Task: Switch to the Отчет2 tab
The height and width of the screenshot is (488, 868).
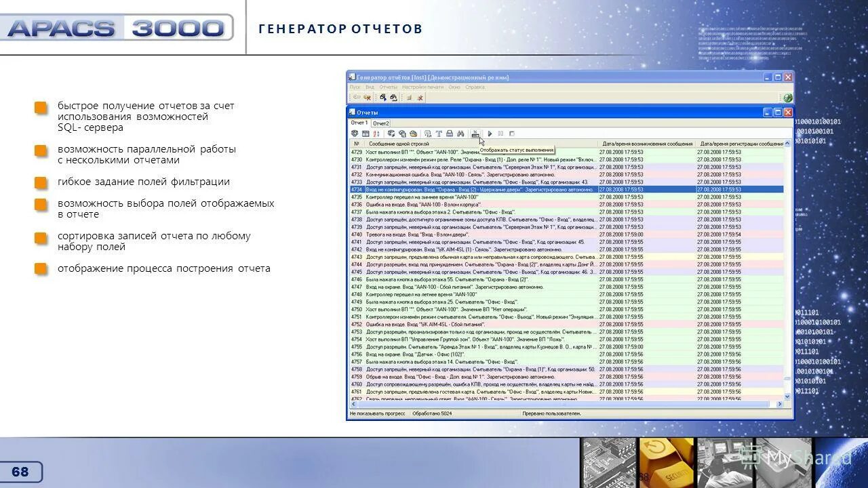Action: tap(381, 123)
